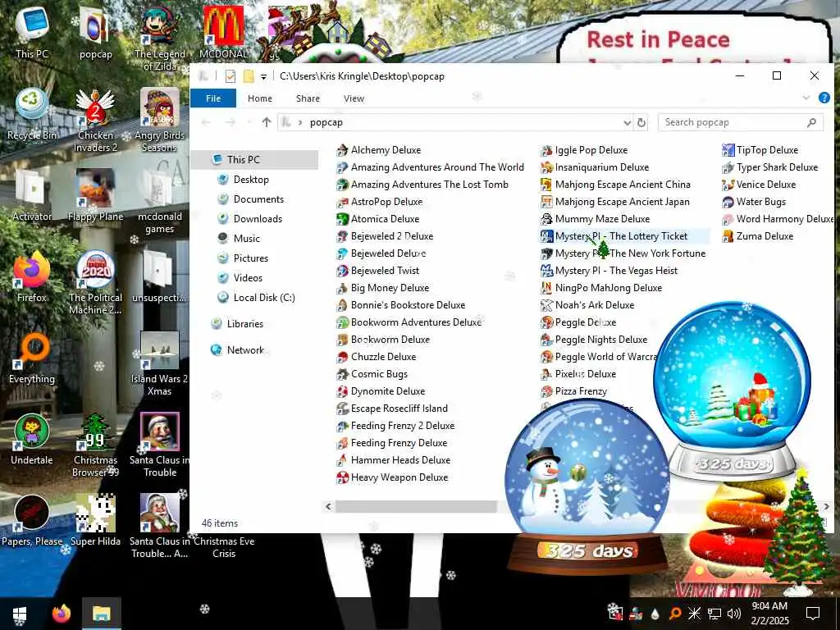
Task: Click the horizontal scrollbar thumb
Action: pyautogui.click(x=416, y=506)
